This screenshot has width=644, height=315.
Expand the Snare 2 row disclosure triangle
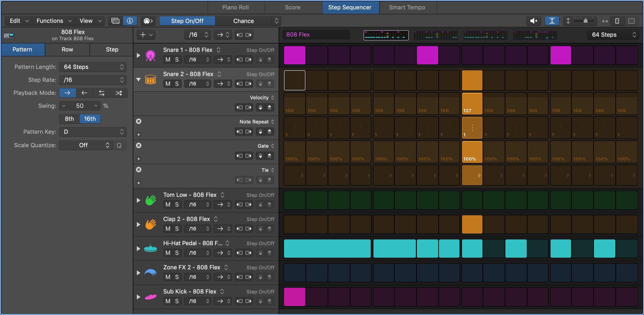click(139, 79)
